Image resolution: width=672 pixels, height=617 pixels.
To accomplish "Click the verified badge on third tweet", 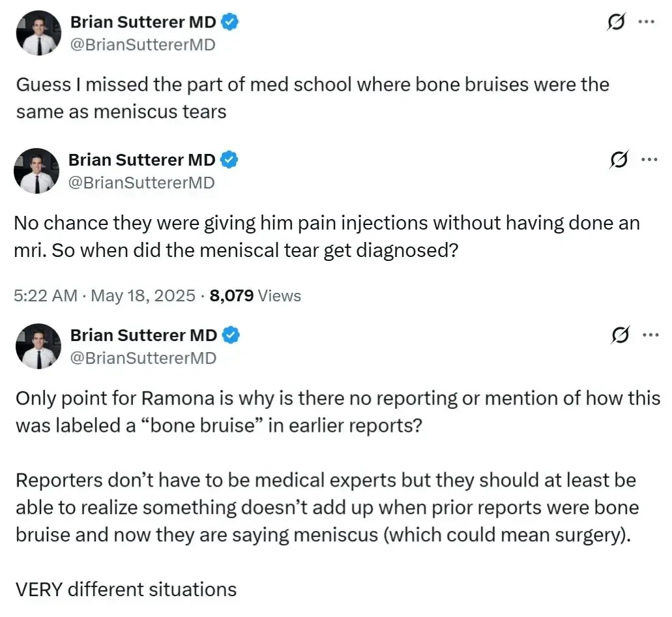I will 231,335.
